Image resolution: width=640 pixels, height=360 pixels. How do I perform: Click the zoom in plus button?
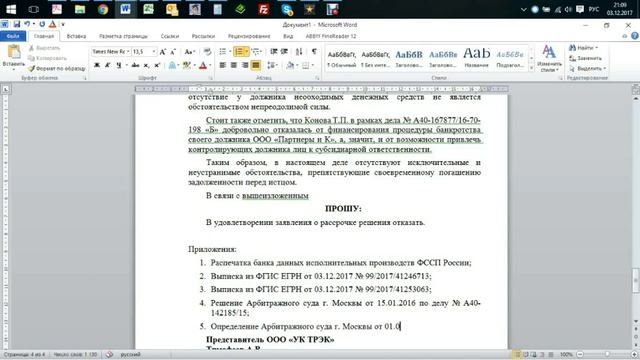[635, 354]
